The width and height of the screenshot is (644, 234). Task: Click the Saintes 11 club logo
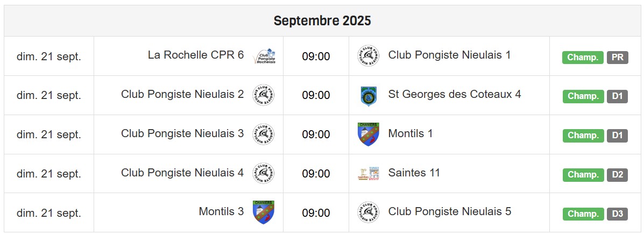(369, 174)
